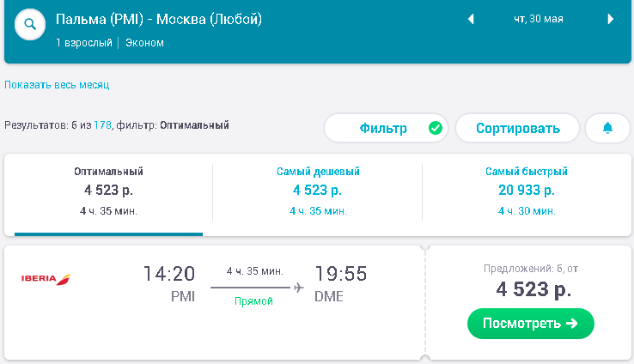This screenshot has width=634, height=364.
Task: Go to next date arrow
Action: pyautogui.click(x=611, y=19)
